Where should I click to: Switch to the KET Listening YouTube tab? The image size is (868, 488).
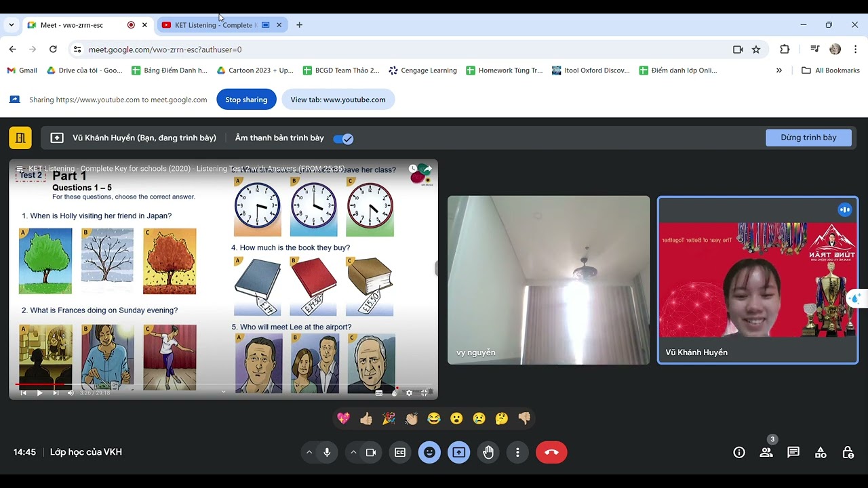coord(222,25)
